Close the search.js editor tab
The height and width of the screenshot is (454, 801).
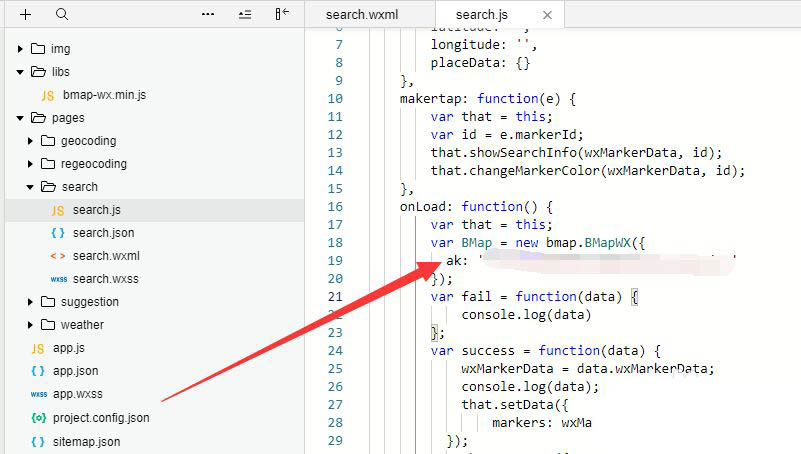[x=546, y=15]
